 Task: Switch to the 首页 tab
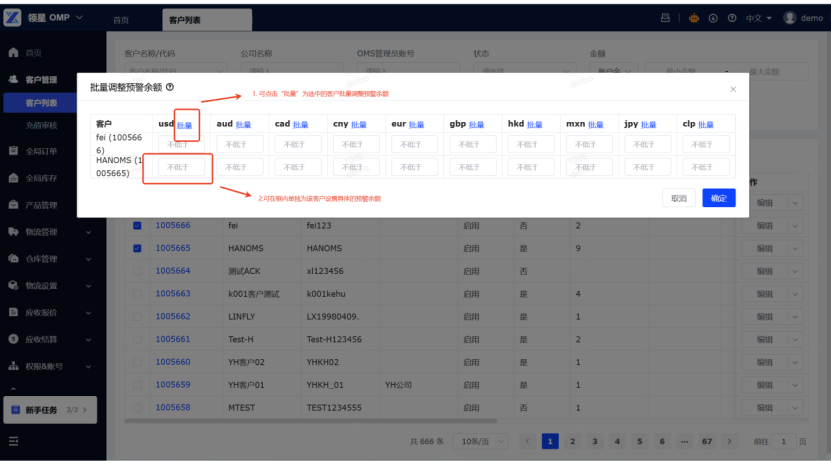pyautogui.click(x=121, y=20)
